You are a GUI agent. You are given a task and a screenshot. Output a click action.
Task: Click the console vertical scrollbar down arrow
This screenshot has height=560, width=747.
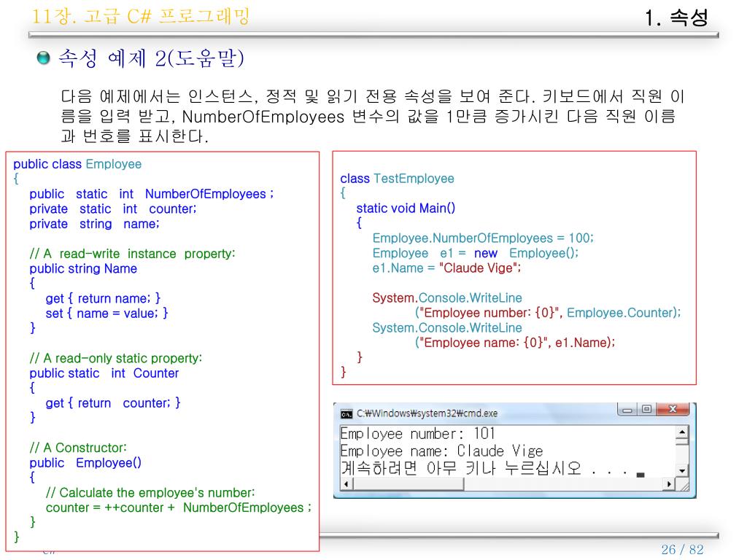click(x=682, y=471)
